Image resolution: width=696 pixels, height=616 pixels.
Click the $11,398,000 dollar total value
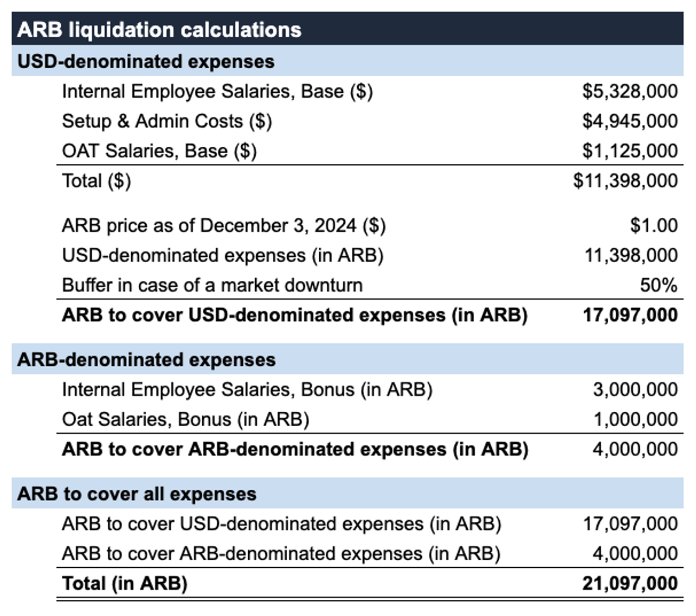(x=625, y=181)
